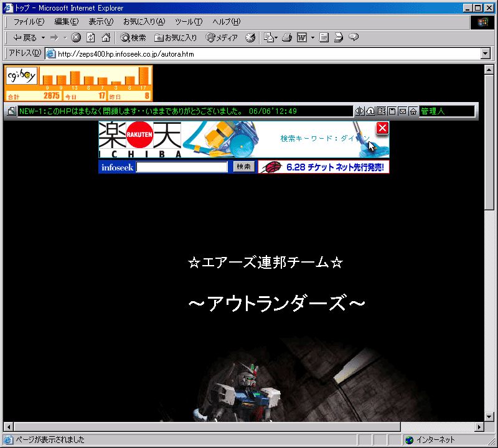Open the Back history dropdown arrow
Viewport: 498px width, 448px height.
click(x=43, y=38)
